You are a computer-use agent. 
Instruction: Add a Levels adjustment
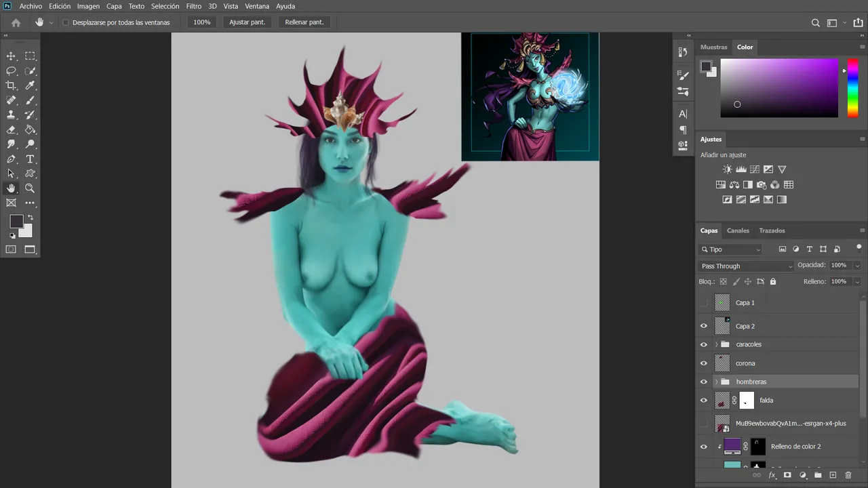coord(741,169)
